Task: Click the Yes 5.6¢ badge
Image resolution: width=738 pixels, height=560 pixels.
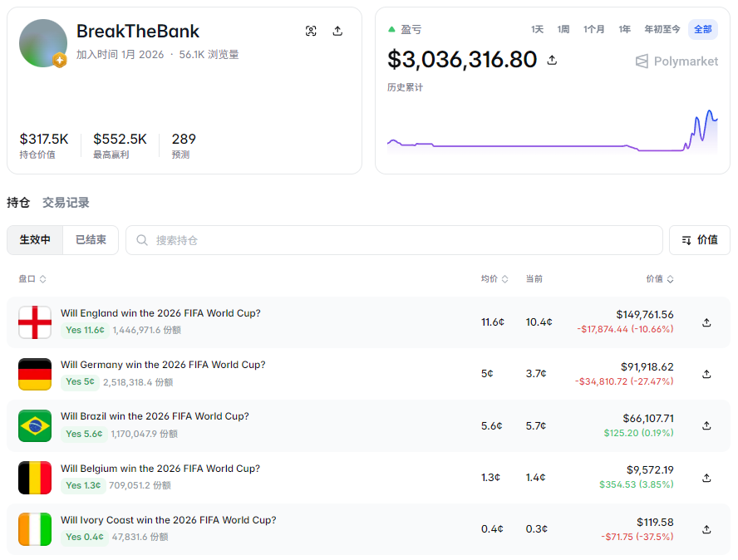Action: pyautogui.click(x=84, y=434)
